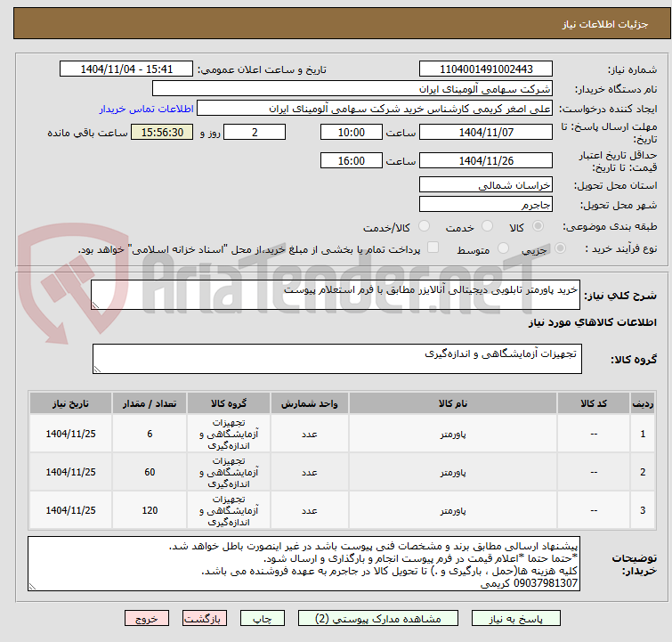Select the جزیی purchase type radio
672x642 pixels.
pyautogui.click(x=560, y=248)
